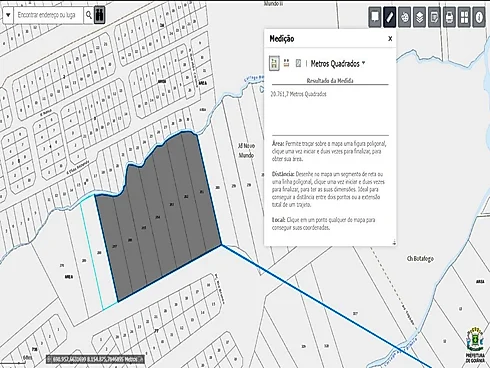Open the basemap gallery grid tool
490x368 pixels.
464,17
